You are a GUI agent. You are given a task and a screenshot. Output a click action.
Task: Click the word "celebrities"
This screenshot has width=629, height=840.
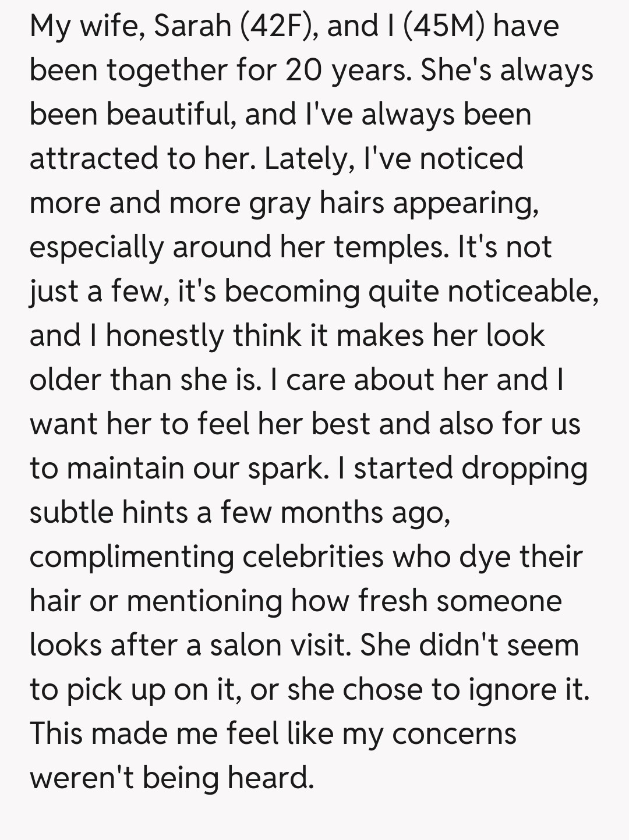coord(313,557)
